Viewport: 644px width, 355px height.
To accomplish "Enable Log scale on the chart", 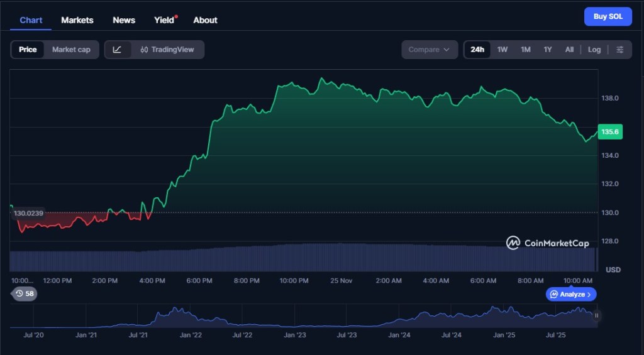I will click(x=594, y=50).
